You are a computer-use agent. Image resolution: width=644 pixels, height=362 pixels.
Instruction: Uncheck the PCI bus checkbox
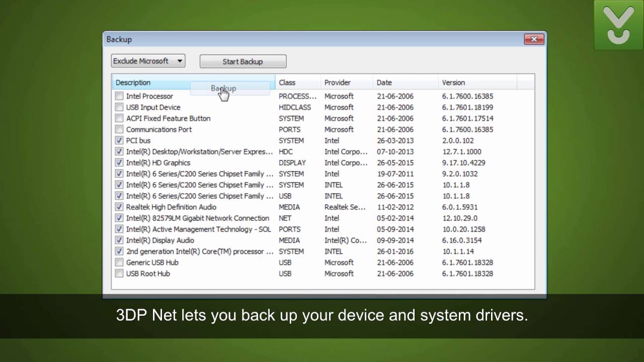119,140
